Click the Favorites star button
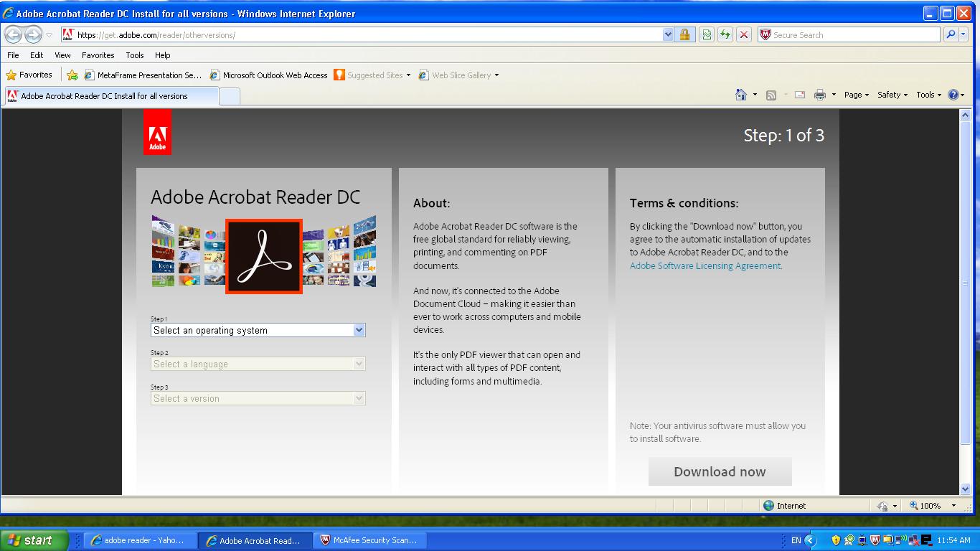Screen dimensions: 980x551 tap(29, 75)
